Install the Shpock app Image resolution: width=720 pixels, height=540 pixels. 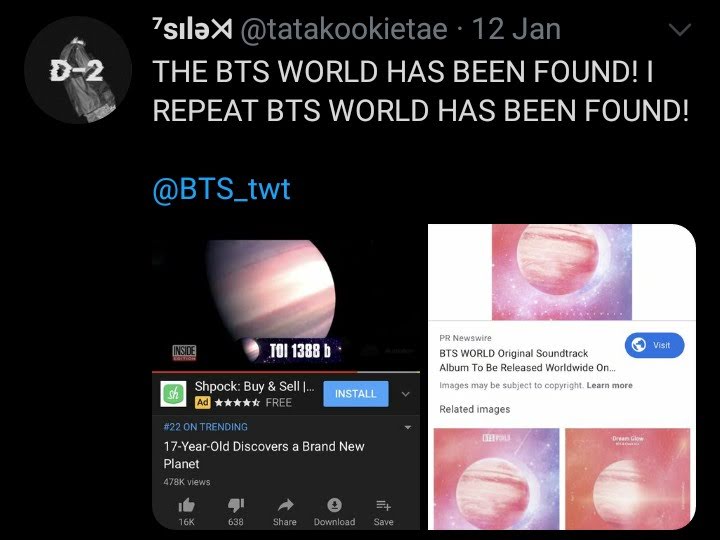coord(355,394)
